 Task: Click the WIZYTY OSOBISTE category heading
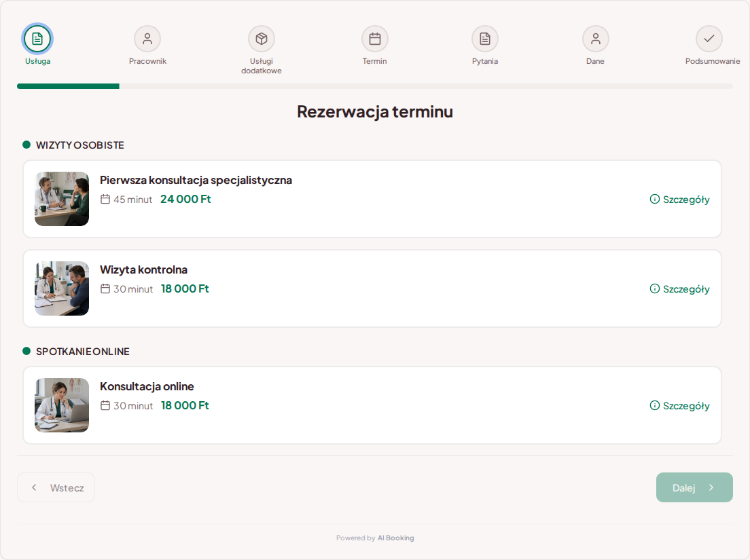tap(80, 145)
